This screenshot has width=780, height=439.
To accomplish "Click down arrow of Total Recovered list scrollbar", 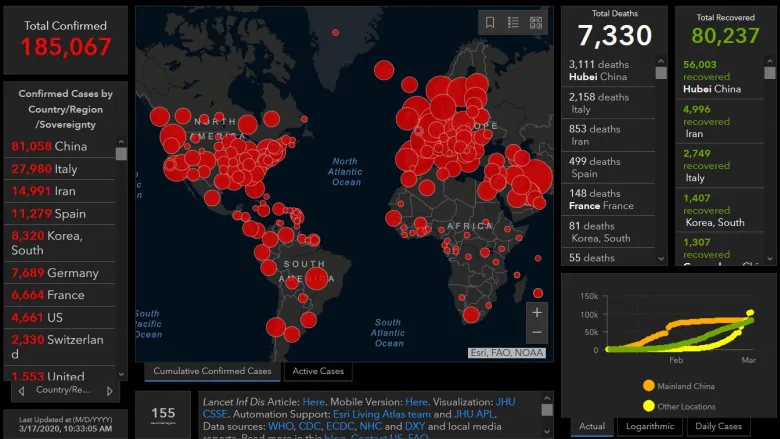I will coord(770,259).
